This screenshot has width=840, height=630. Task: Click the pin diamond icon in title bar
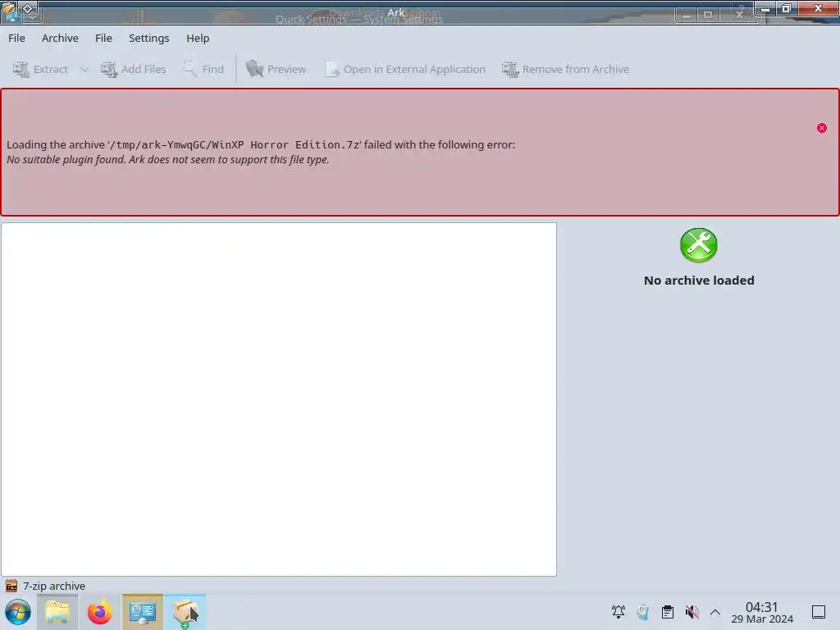pyautogui.click(x=28, y=8)
